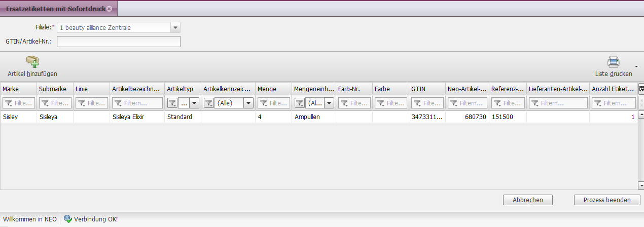Click the Abbrechen button
This screenshot has height=227, width=644.
[x=528, y=200]
